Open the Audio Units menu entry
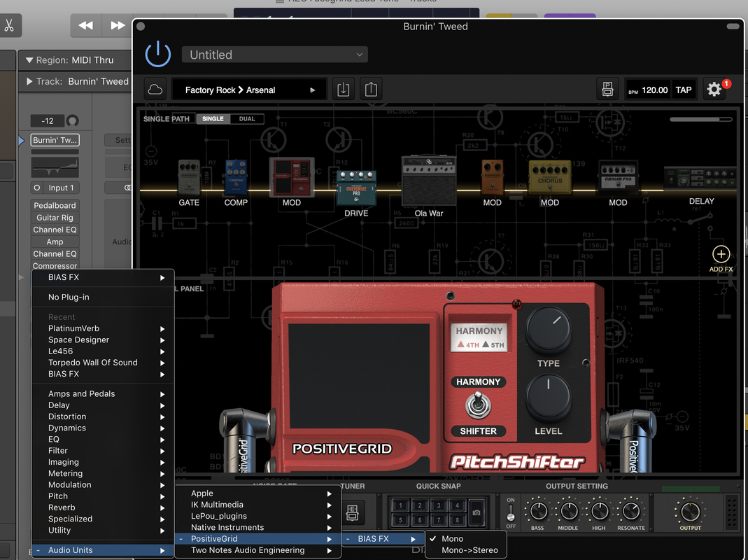Viewport: 748px width, 560px height. pyautogui.click(x=103, y=550)
